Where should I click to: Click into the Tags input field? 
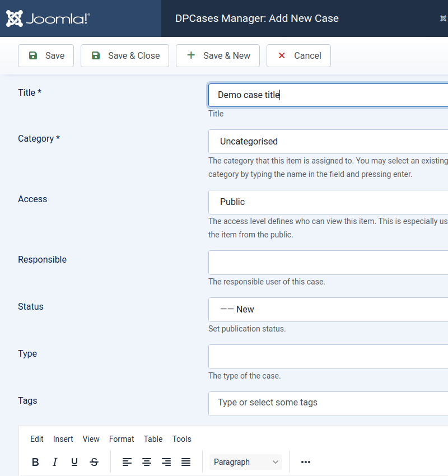pyautogui.click(x=328, y=403)
